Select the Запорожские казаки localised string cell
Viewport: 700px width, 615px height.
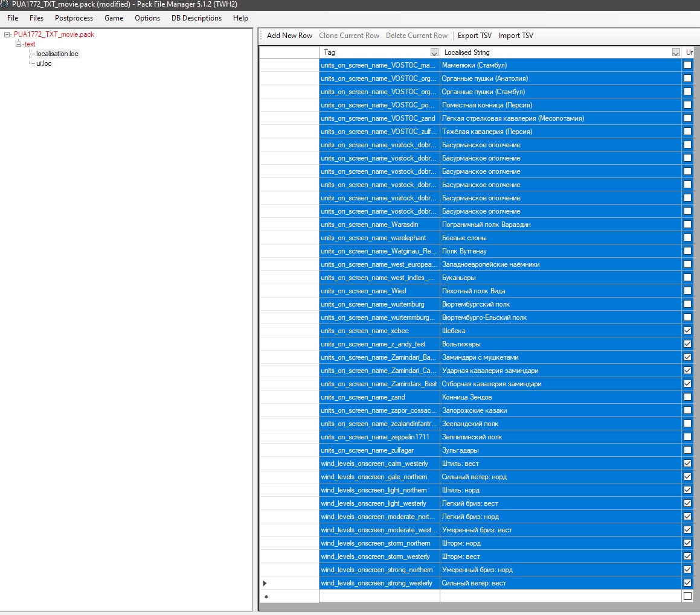(x=560, y=410)
